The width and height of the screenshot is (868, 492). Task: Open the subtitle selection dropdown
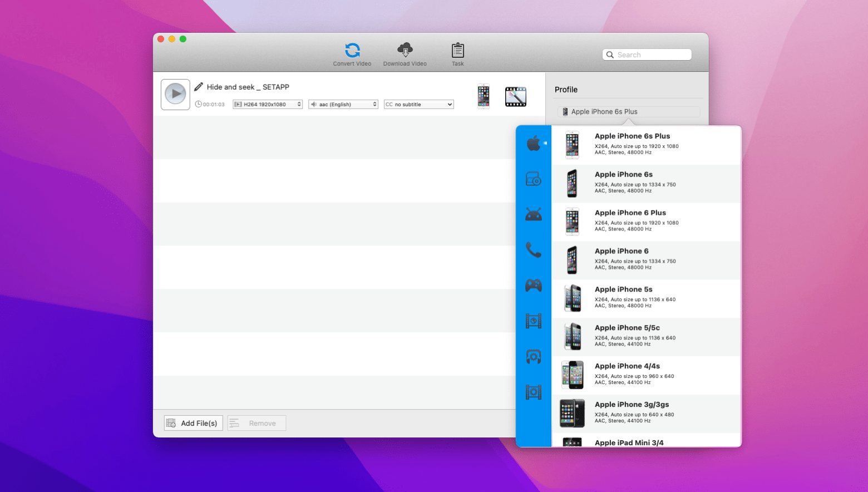pos(418,104)
